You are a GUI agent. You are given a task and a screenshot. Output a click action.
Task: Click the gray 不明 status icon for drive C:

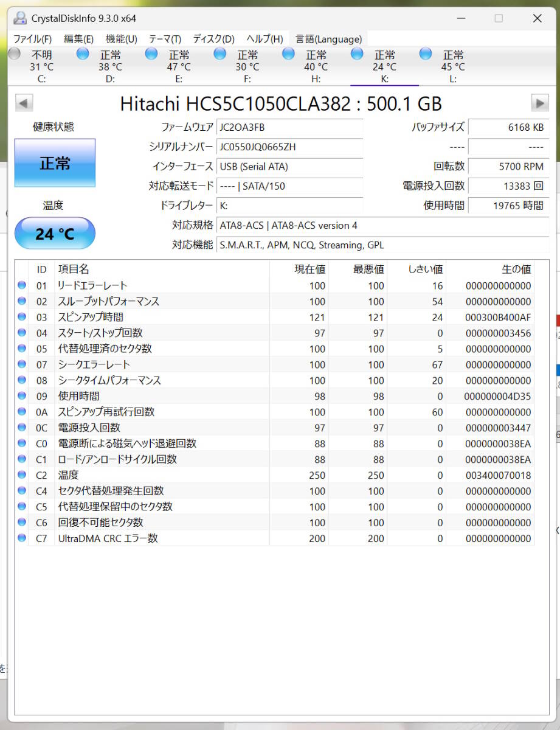pos(14,54)
